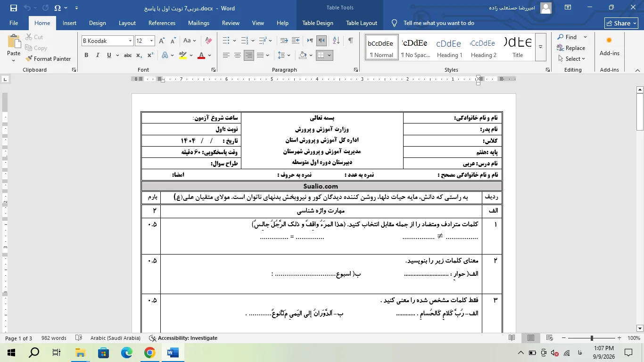Switch to Read Mode view icon
Screen dimensions: 644x362
coord(512,338)
